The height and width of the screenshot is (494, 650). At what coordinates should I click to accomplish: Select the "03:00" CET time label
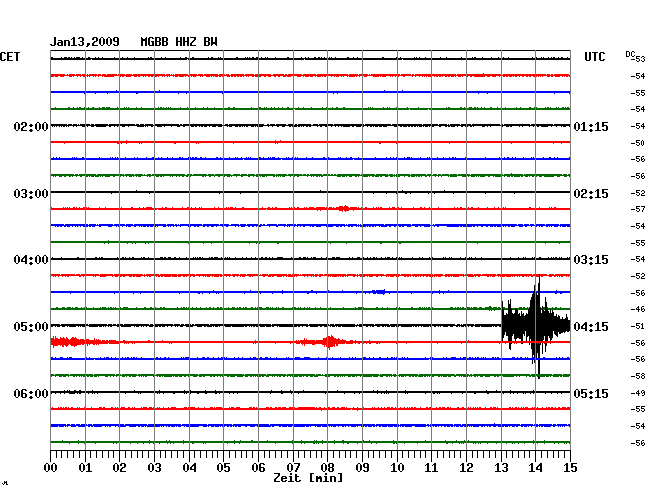click(31, 194)
